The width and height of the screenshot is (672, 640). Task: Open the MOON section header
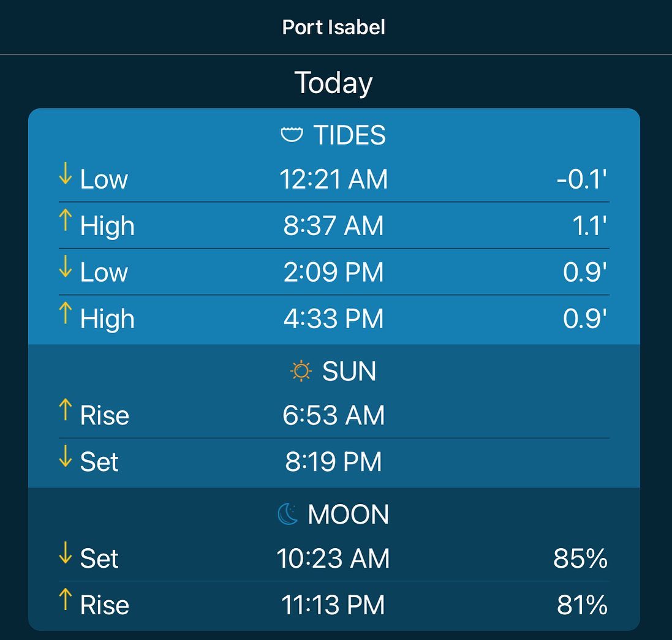[x=333, y=514]
